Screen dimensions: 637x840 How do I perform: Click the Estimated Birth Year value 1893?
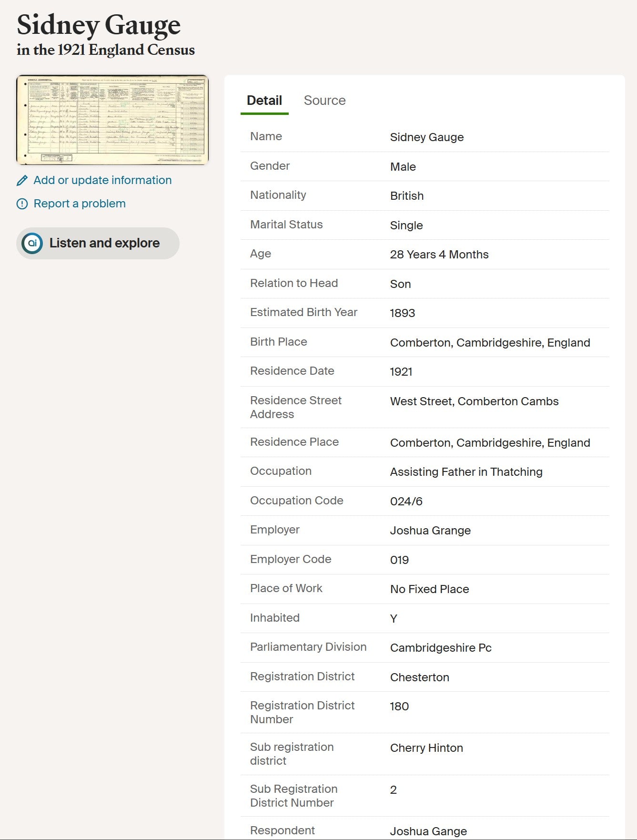[402, 313]
